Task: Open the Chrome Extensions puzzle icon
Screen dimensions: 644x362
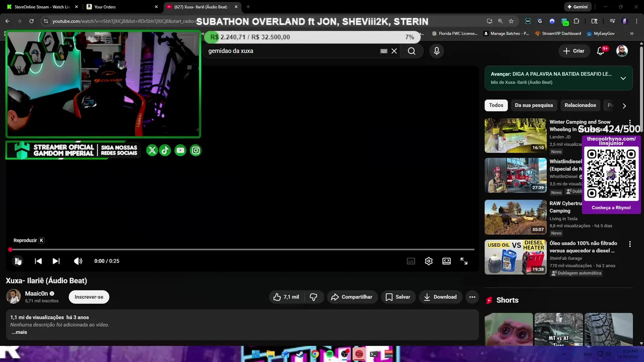Action: pos(577,21)
